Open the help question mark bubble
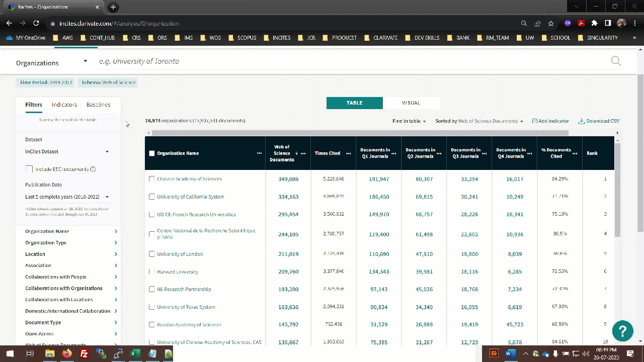This screenshot has height=362, width=644. (x=622, y=330)
